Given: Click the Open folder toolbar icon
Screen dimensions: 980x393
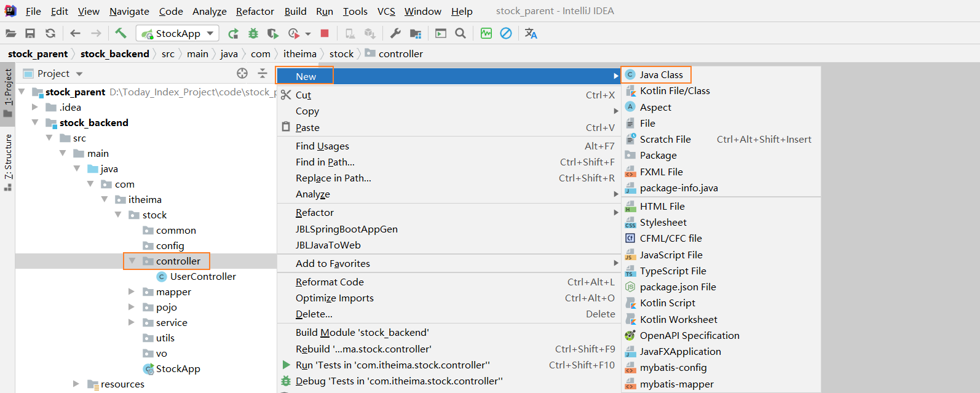Looking at the screenshot, I should (11, 33).
